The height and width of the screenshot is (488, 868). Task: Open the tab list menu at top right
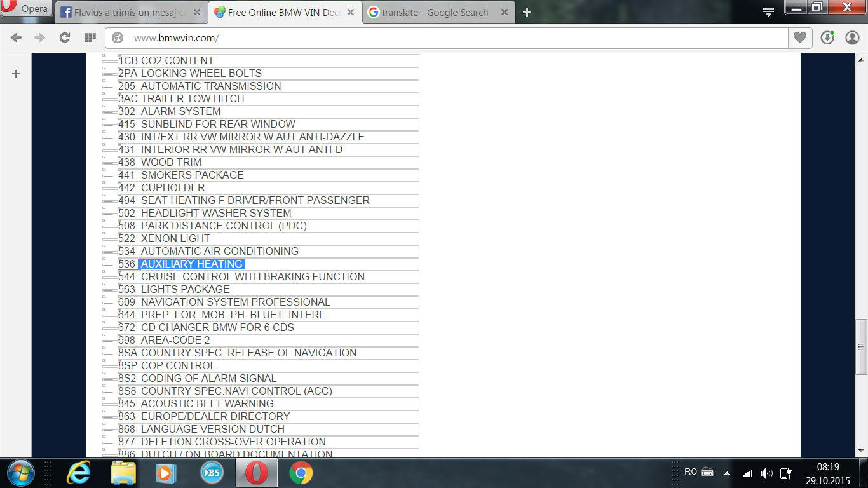coord(768,12)
